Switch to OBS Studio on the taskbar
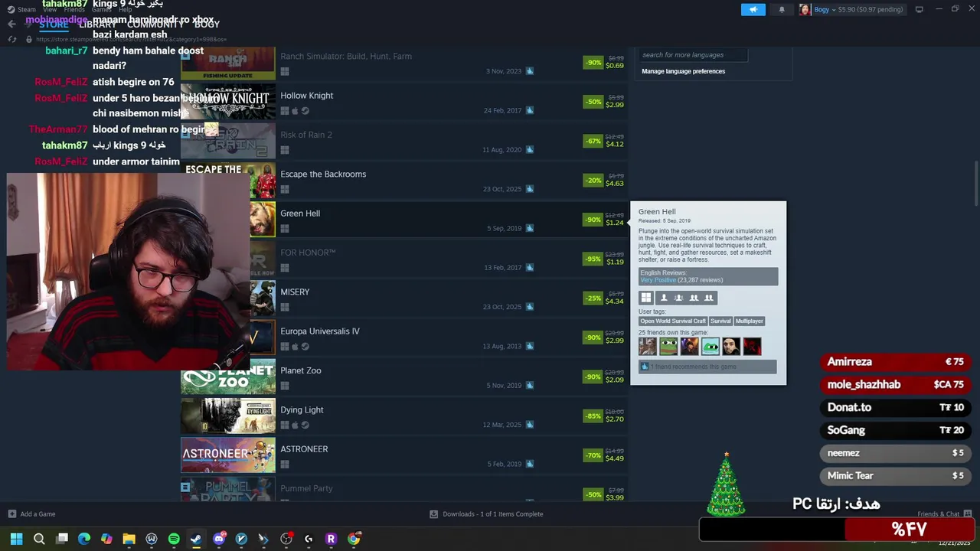 tap(286, 539)
